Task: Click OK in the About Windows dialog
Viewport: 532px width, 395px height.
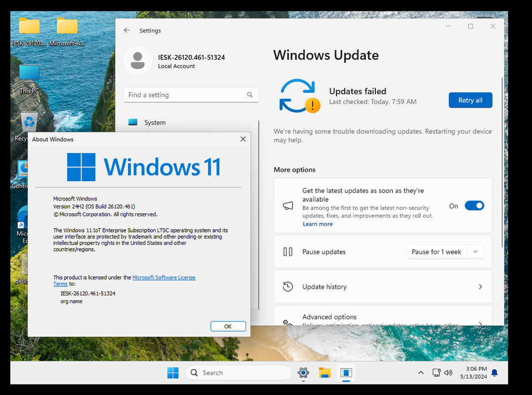Action: pyautogui.click(x=228, y=326)
